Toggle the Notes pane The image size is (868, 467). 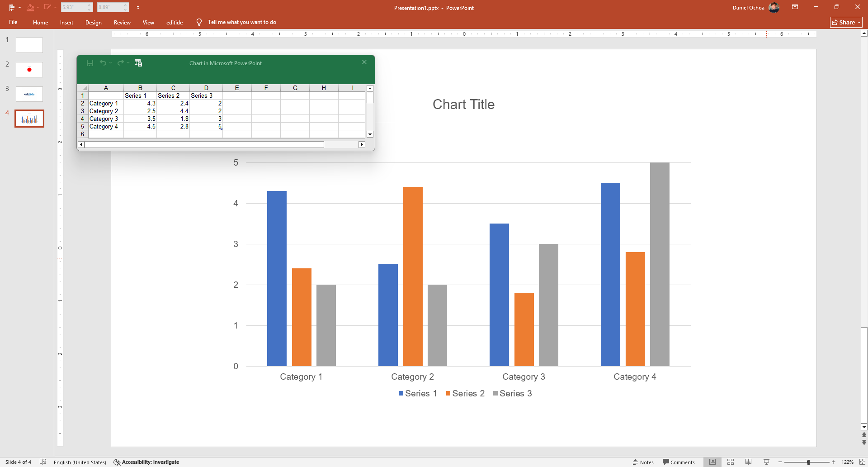click(643, 462)
